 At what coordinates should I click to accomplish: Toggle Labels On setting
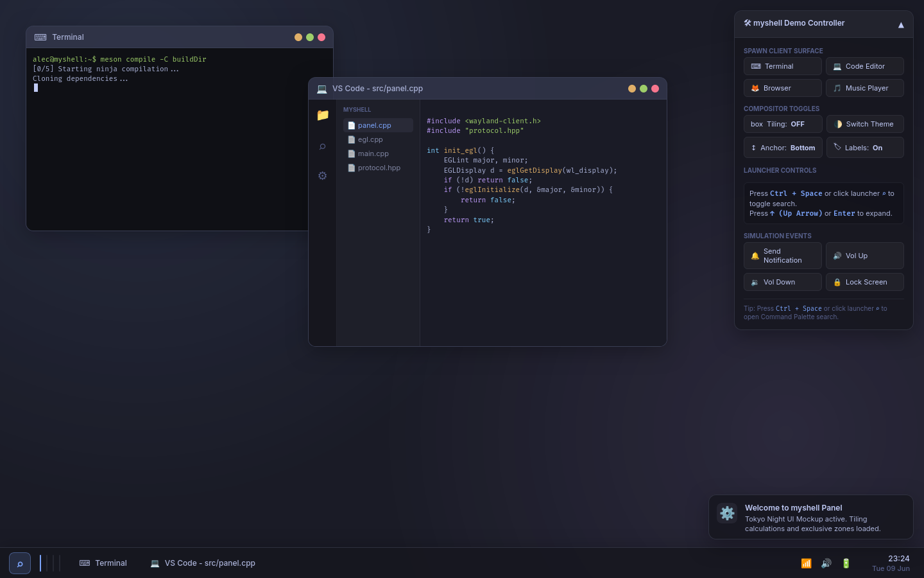tap(865, 148)
